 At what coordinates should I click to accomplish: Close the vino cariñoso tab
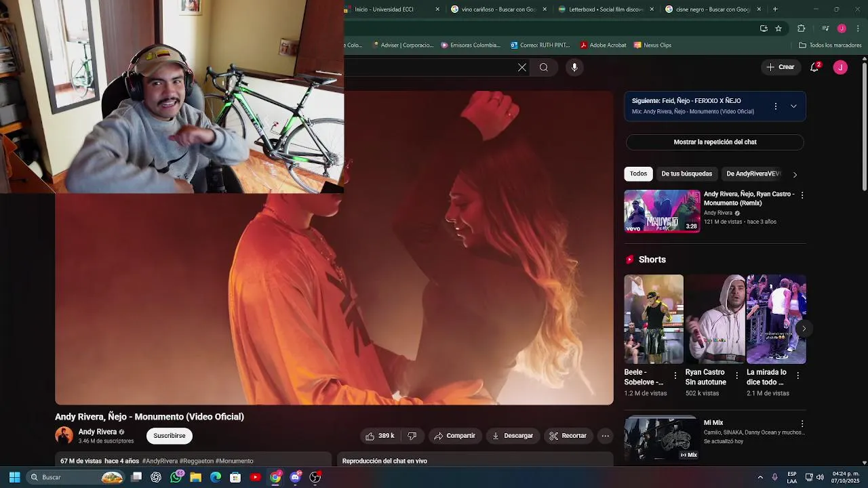point(545,9)
